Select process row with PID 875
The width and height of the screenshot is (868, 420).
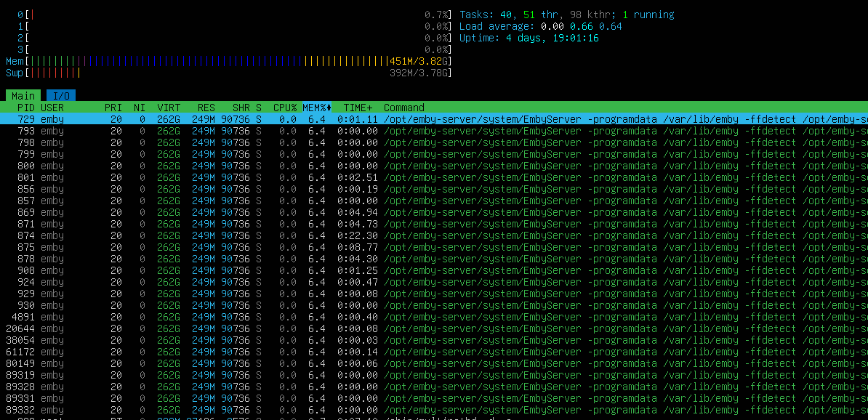(434, 247)
